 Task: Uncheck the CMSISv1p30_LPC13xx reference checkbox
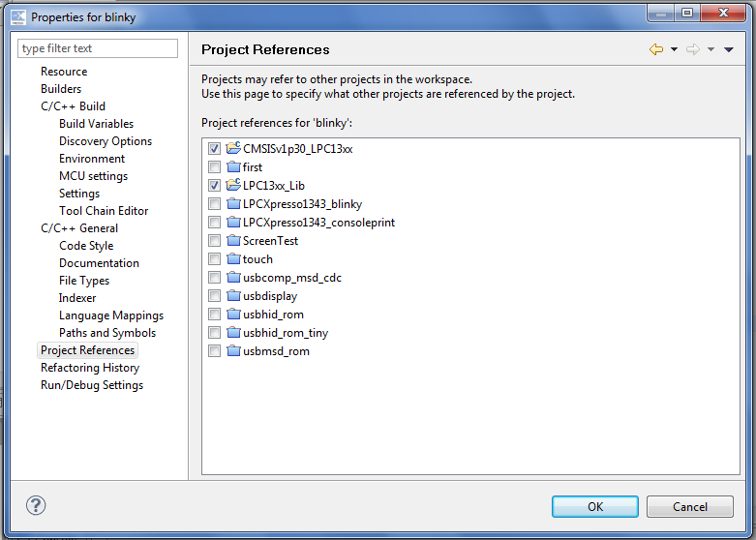214,149
